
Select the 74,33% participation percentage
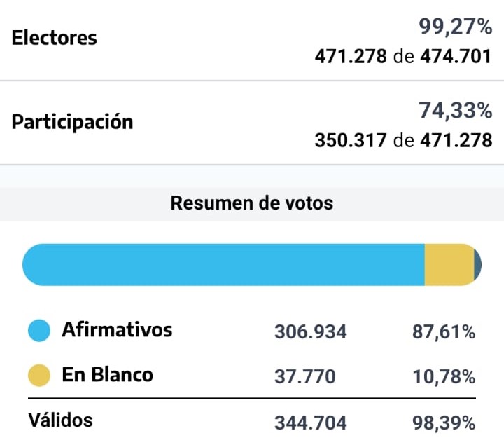pyautogui.click(x=455, y=111)
